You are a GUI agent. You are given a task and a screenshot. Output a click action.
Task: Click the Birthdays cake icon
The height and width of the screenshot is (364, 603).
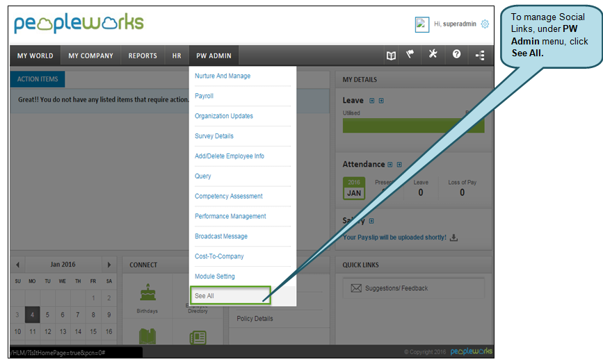pos(147,292)
